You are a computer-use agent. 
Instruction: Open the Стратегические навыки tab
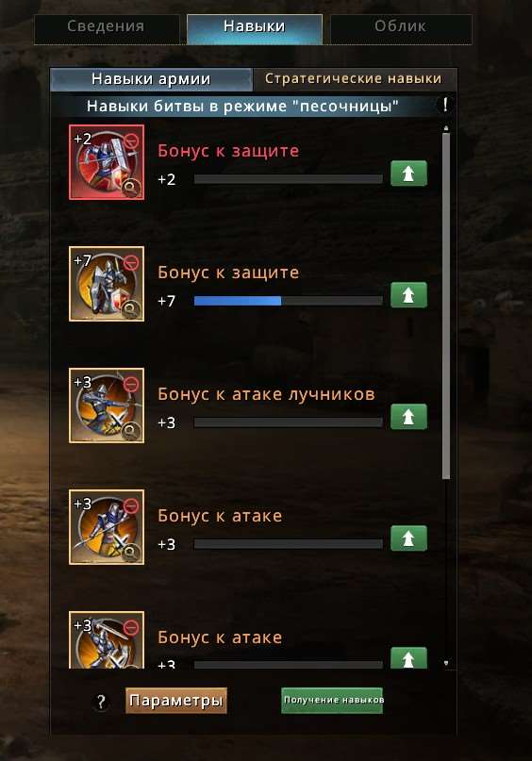click(x=354, y=79)
